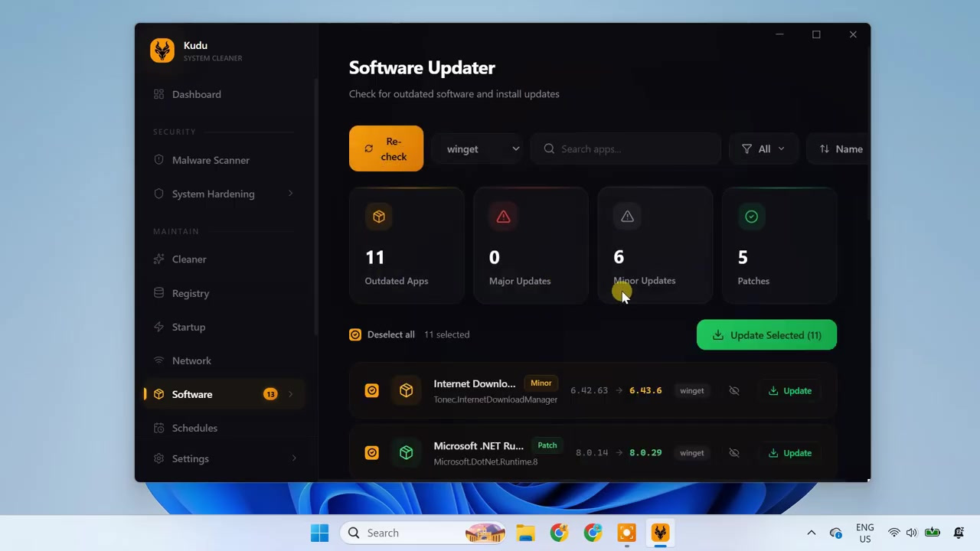Open Dashboard in the sidebar
The image size is (980, 551).
pos(197,94)
